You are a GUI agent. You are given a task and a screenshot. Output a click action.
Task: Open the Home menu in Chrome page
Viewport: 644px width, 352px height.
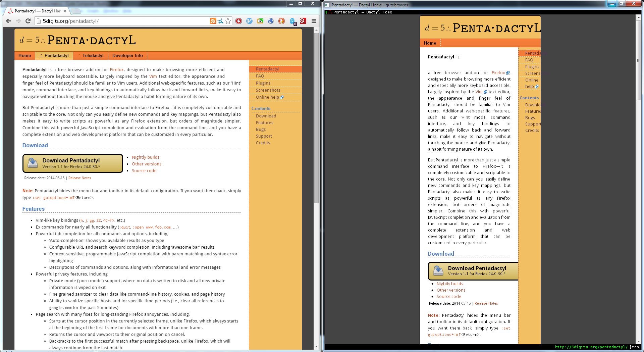click(24, 55)
